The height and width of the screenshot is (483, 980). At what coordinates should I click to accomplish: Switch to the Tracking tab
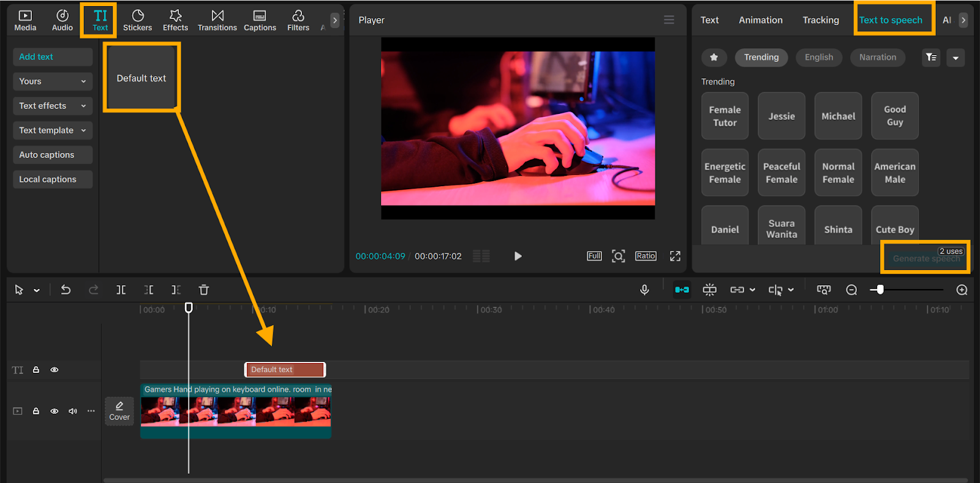coord(820,20)
